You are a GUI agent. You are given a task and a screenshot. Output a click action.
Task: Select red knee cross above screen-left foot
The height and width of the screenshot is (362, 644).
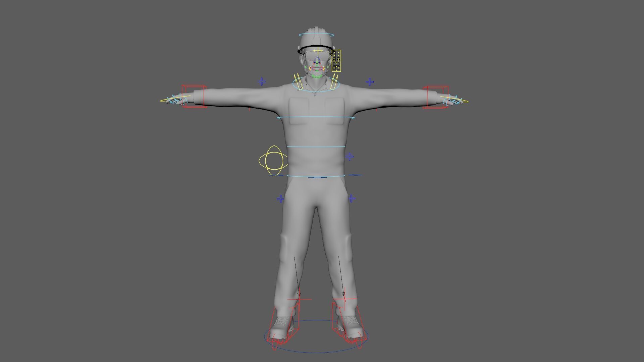299,299
